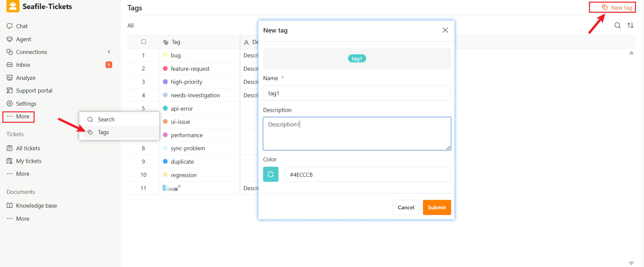Select the ui-issue tag
644x267 pixels.
180,122
